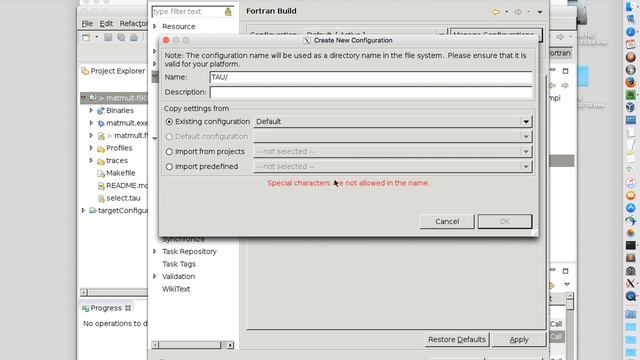Expand the Resource preferences node
640x360 pixels.
155,27
